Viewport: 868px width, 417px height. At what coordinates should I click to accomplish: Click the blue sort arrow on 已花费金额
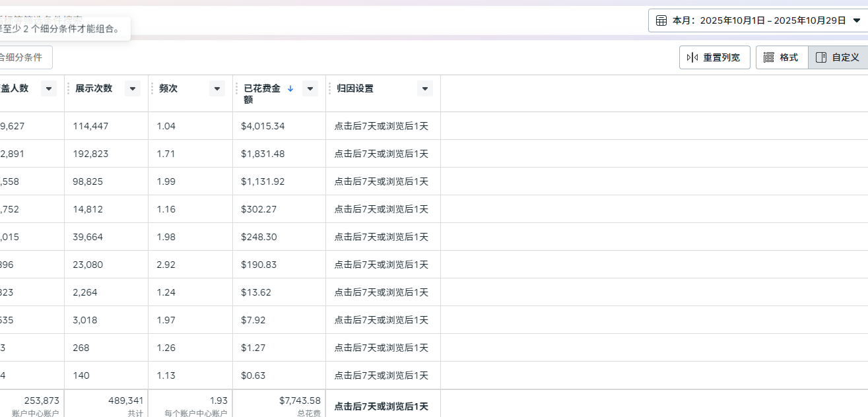[x=290, y=88]
